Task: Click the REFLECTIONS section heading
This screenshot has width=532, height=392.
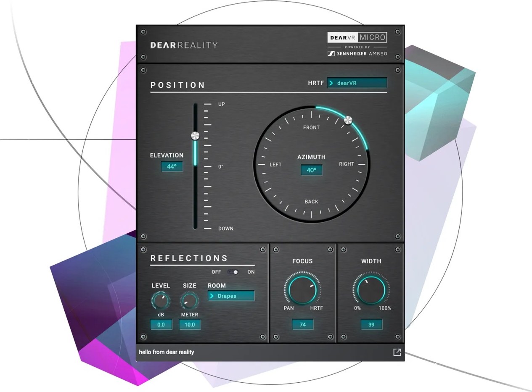Action: pos(189,258)
